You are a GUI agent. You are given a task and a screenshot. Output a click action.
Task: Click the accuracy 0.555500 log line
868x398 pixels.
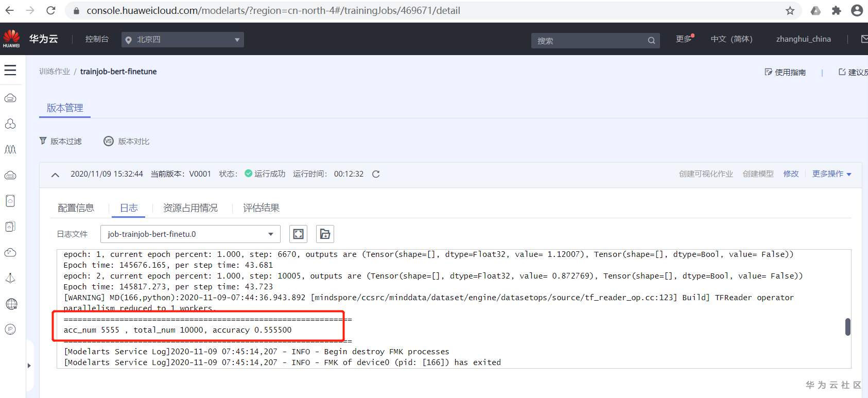tap(178, 330)
